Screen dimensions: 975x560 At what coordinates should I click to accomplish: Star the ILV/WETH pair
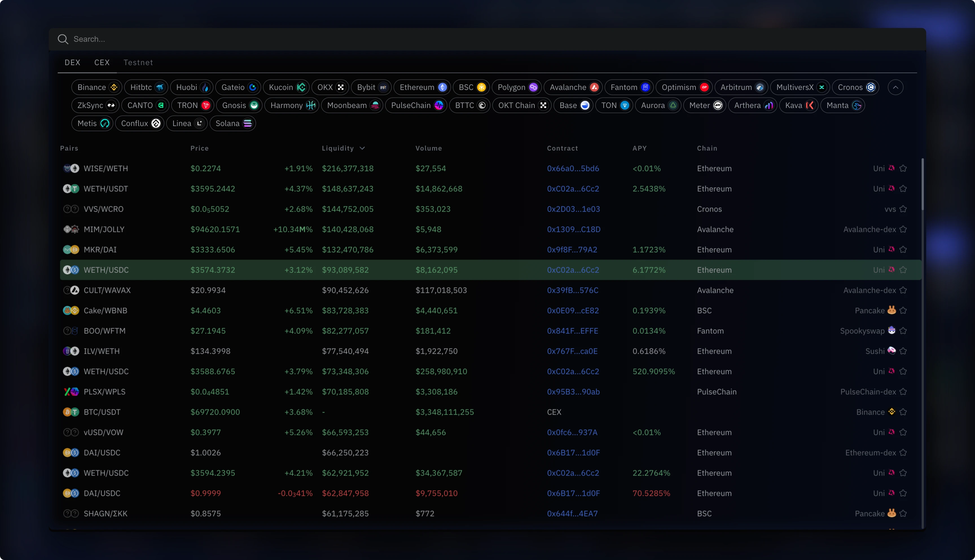pos(903,351)
